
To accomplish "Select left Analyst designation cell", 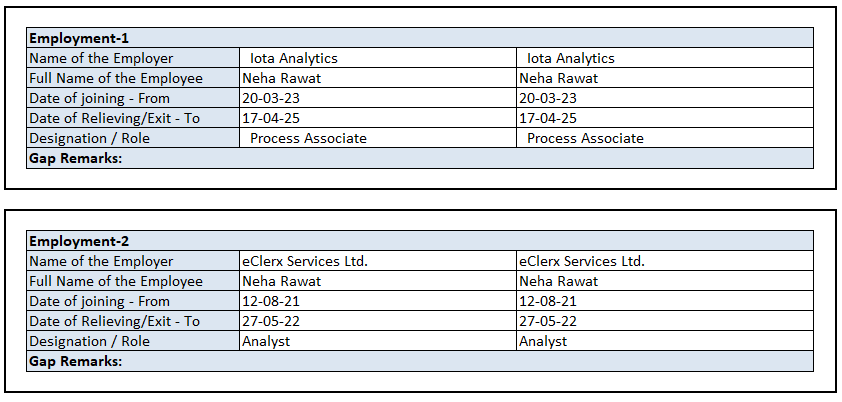I will click(266, 341).
